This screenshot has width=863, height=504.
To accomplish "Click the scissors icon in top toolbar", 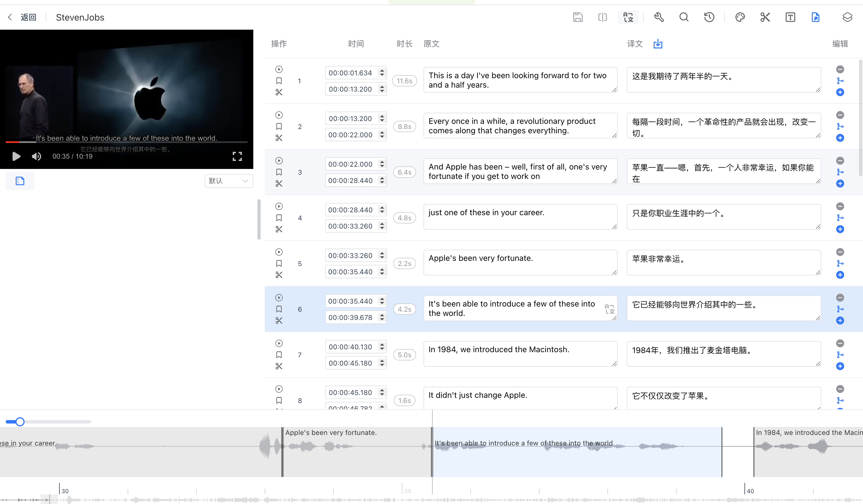I will (765, 17).
